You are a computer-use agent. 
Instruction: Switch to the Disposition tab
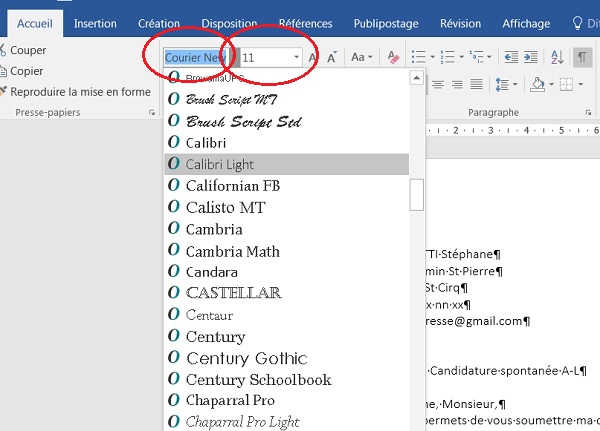[x=229, y=24]
